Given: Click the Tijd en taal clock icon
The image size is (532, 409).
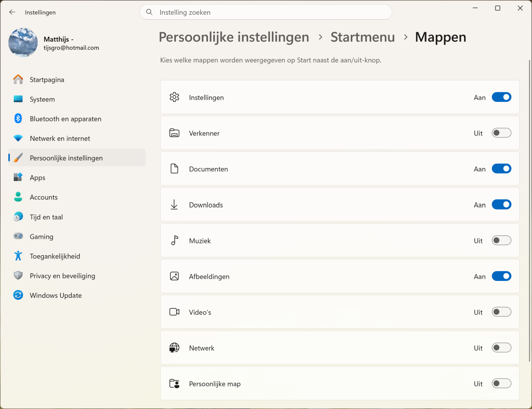Looking at the screenshot, I should point(18,217).
